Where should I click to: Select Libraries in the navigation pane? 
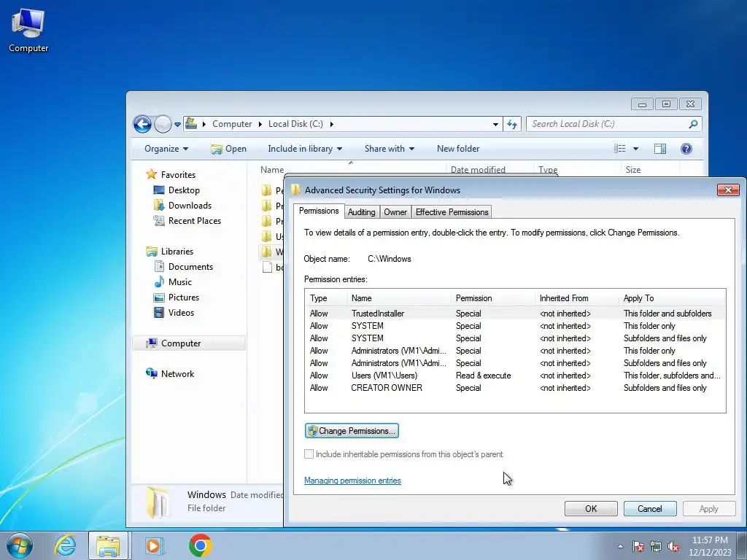click(x=170, y=252)
